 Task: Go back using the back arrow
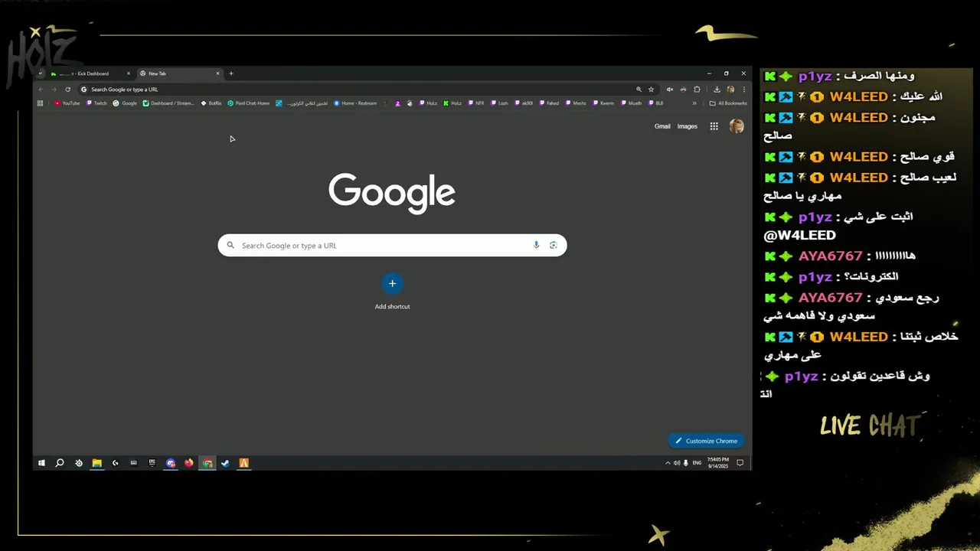pos(41,90)
